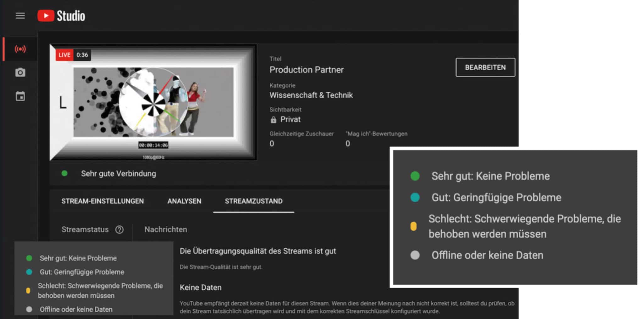Select the live stream sidebar icon
Image resolution: width=644 pixels, height=319 pixels.
(x=20, y=49)
